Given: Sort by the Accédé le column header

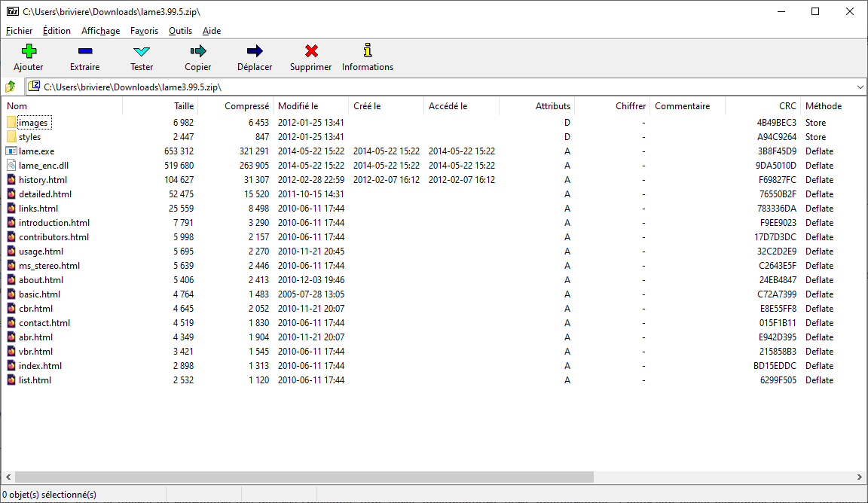Looking at the screenshot, I should coord(461,105).
